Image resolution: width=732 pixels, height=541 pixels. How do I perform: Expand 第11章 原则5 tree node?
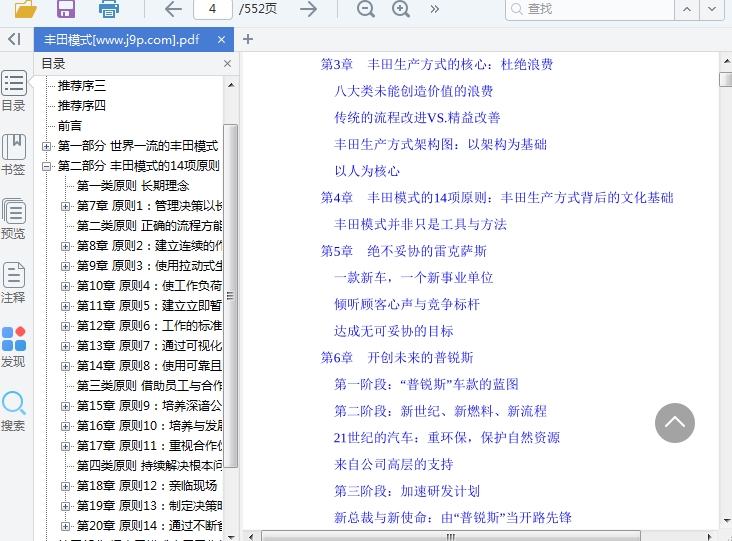pyautogui.click(x=65, y=306)
